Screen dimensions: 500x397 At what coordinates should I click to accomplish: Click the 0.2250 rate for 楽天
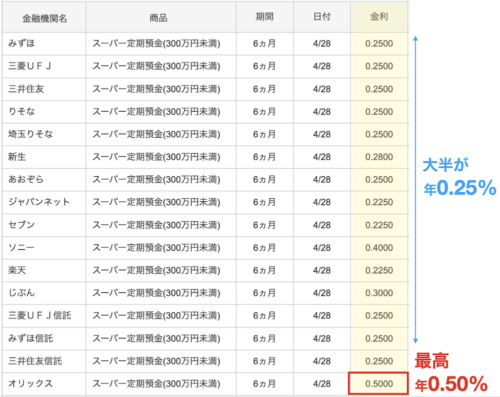click(x=379, y=270)
